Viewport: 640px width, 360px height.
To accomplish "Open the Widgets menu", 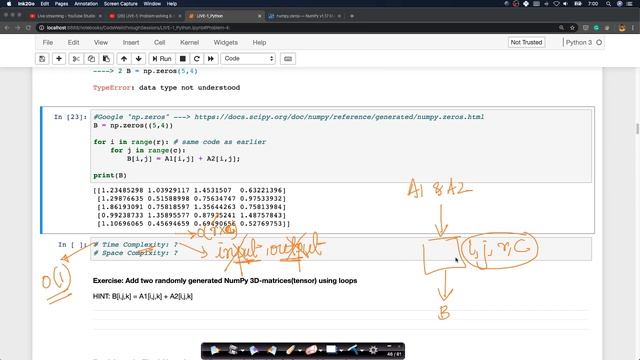I will pos(225,42).
